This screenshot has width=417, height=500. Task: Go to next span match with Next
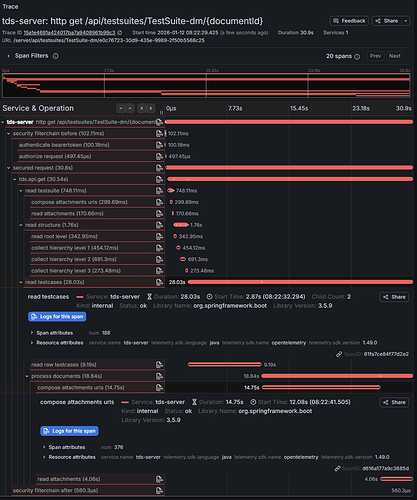(395, 56)
